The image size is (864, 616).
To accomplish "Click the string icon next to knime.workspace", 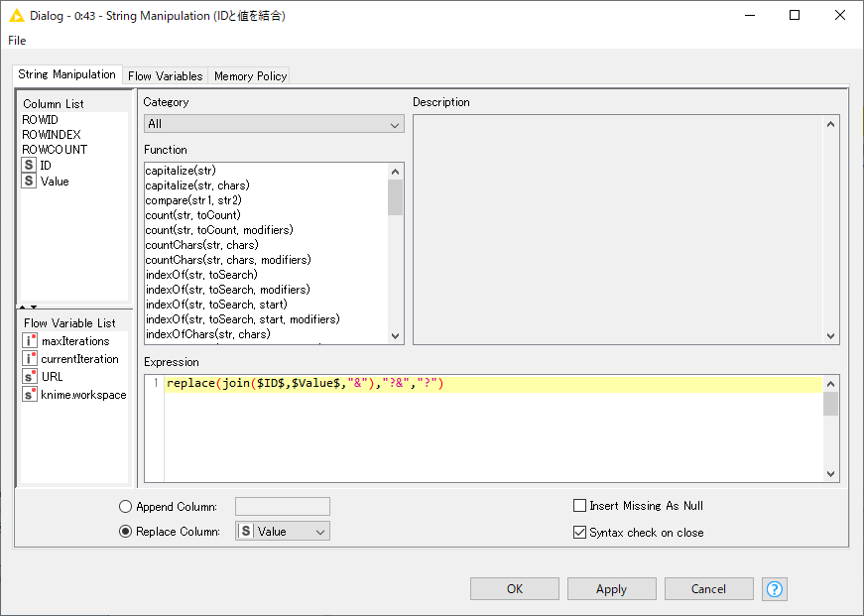I will [30, 394].
